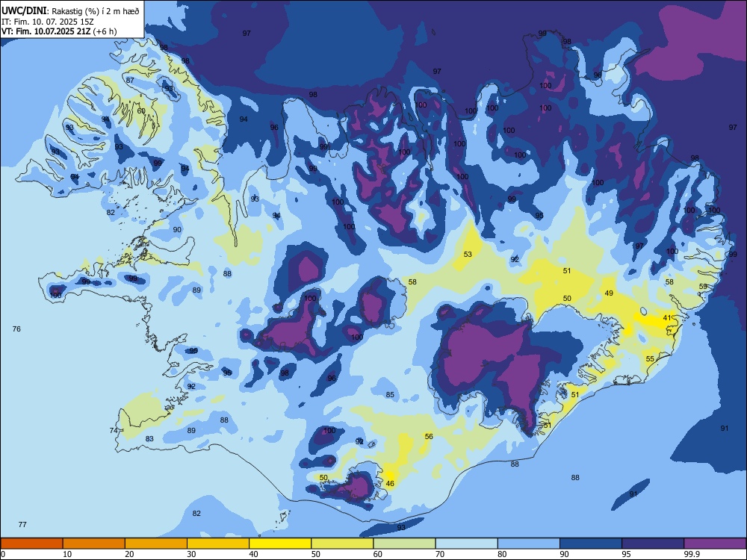Viewport: 747px width, 560px height.
Task: Click the 30–40 legend color swatch
Action: 218,544
